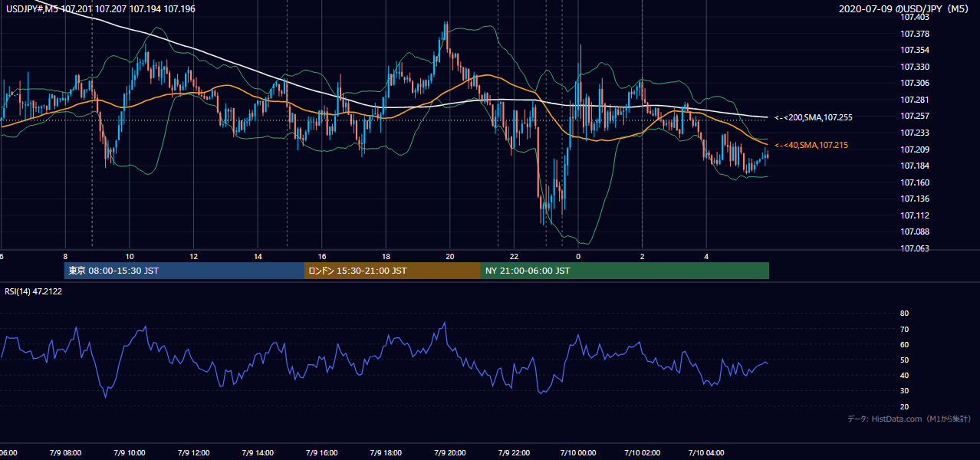Click the 7/9 18:00 date label
The height and width of the screenshot is (460, 980).
click(386, 452)
